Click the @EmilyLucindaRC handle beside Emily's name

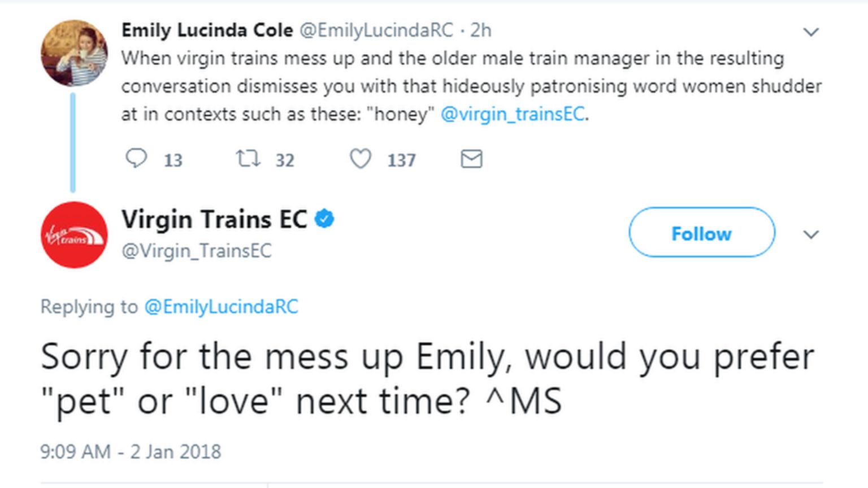point(376,30)
